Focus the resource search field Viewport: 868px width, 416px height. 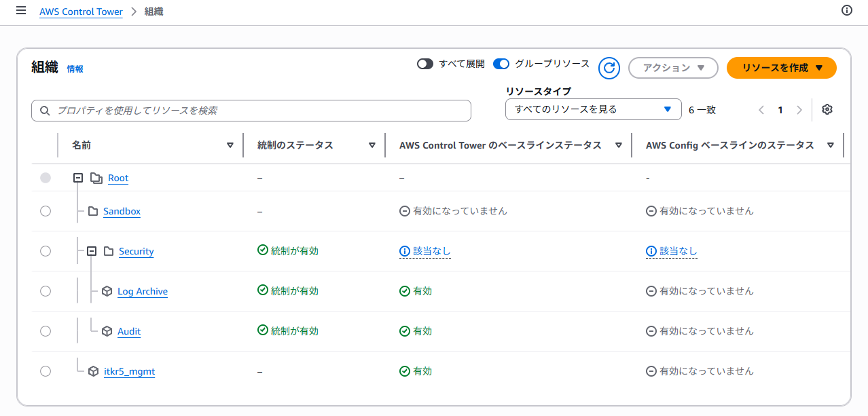251,111
